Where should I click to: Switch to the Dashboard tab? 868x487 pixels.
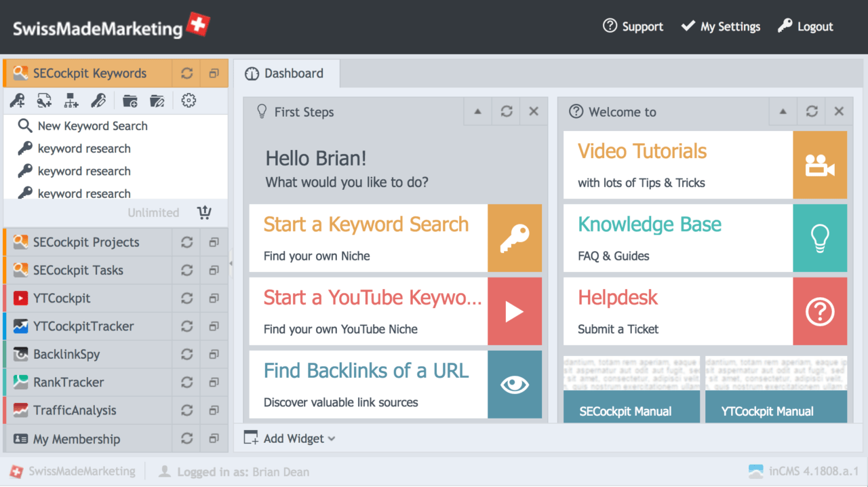coord(287,73)
